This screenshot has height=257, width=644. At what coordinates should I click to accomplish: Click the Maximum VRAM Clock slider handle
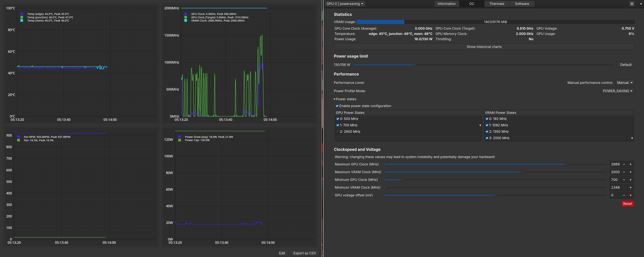point(522,172)
